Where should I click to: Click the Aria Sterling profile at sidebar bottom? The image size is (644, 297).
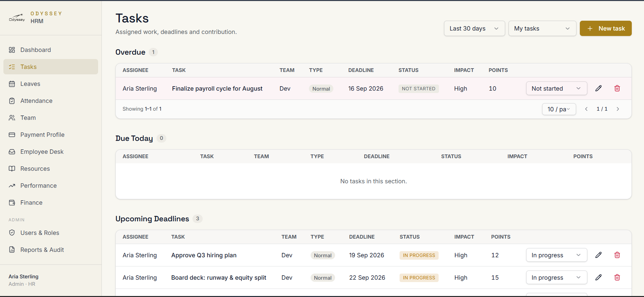pyautogui.click(x=23, y=280)
